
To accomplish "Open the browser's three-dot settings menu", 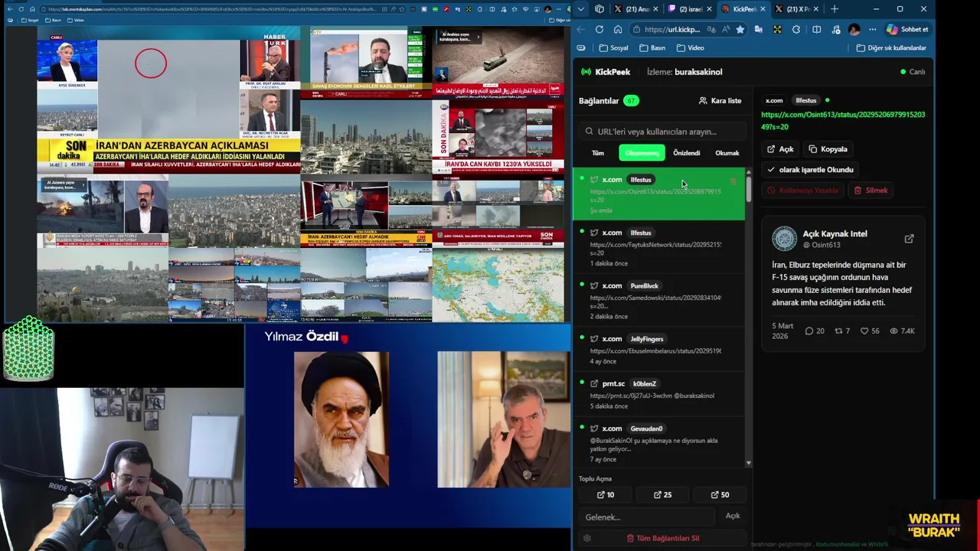I will tap(872, 29).
